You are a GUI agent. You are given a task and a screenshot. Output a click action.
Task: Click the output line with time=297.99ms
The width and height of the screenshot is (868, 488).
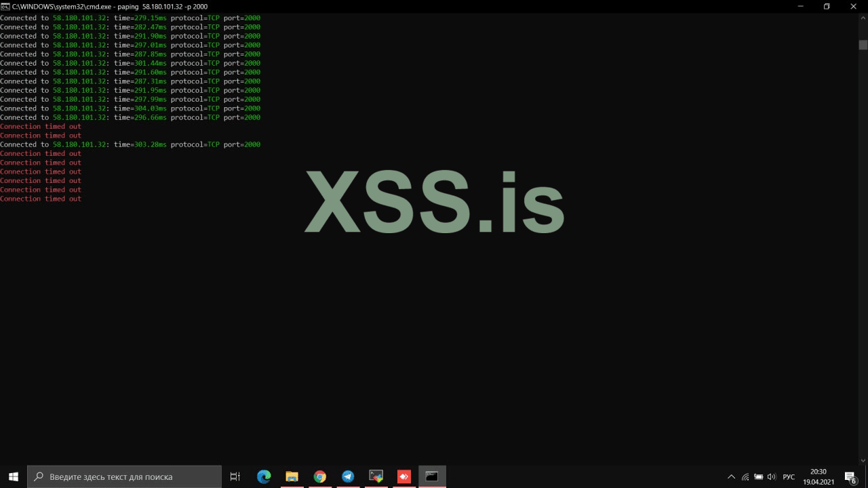coord(130,100)
